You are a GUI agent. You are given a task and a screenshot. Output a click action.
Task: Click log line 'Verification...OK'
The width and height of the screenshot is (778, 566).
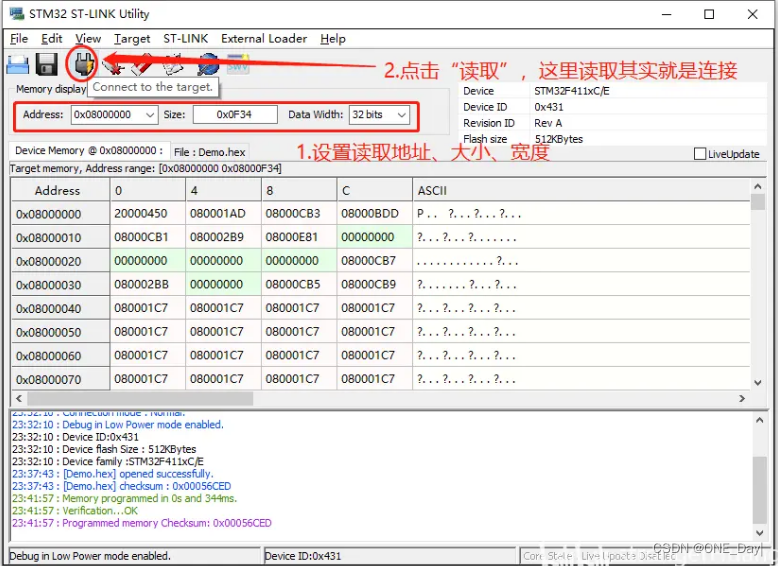(75, 511)
